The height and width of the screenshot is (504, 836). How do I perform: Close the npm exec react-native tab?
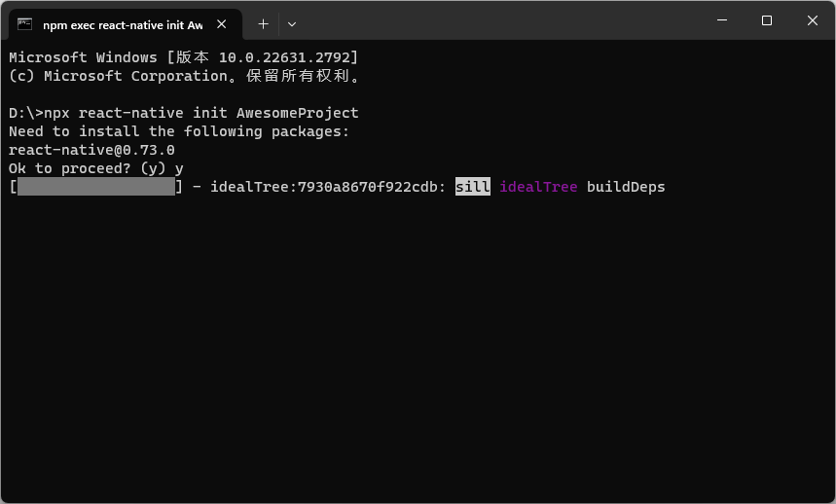(x=222, y=24)
